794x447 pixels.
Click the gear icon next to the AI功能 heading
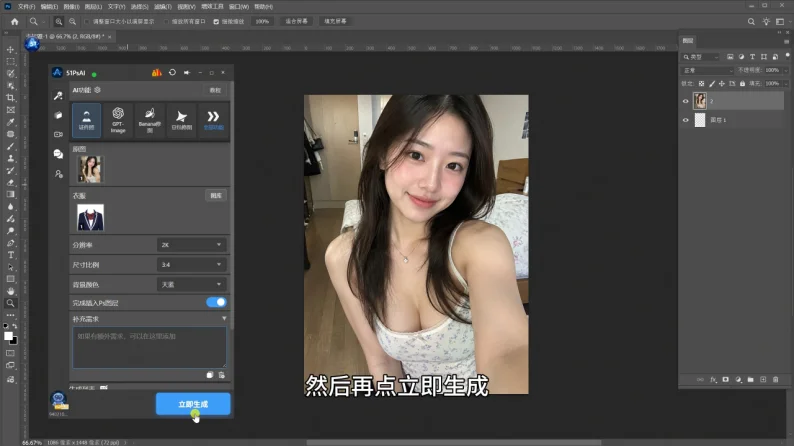coord(97,90)
